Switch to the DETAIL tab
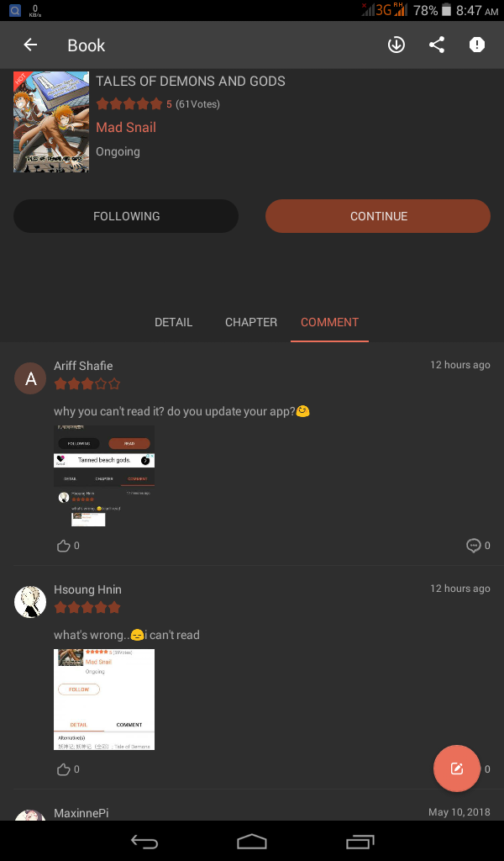The image size is (504, 861). [173, 322]
